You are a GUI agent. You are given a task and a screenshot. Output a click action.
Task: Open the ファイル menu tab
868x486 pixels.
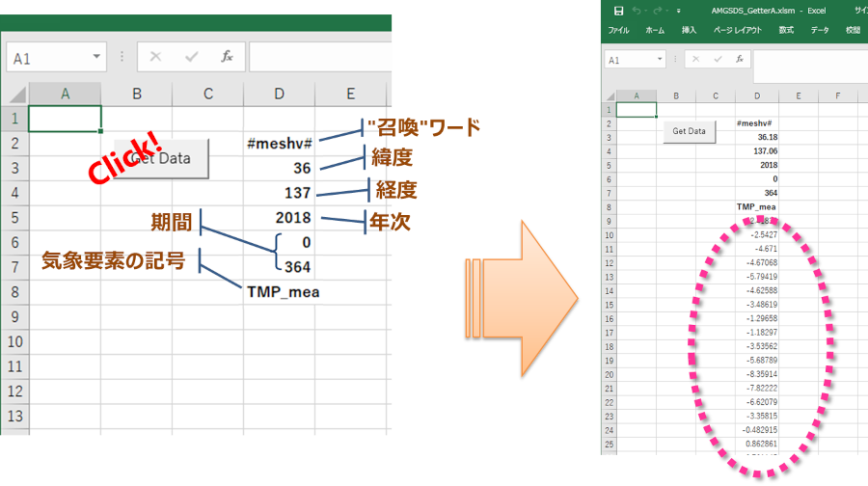pos(618,30)
